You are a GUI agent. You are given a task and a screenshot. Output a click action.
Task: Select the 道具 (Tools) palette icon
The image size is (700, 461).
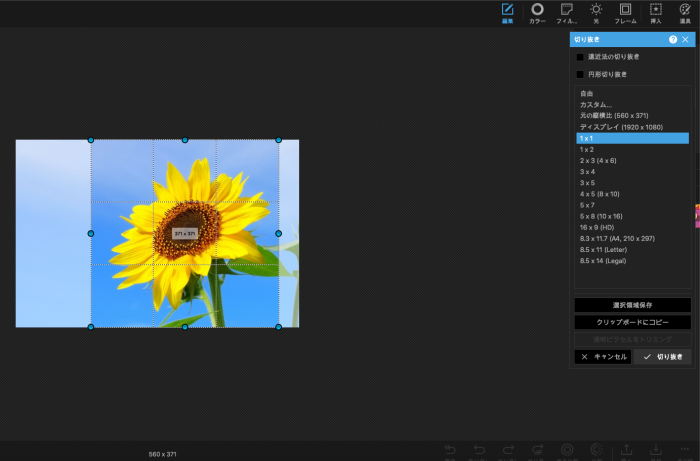(x=685, y=12)
